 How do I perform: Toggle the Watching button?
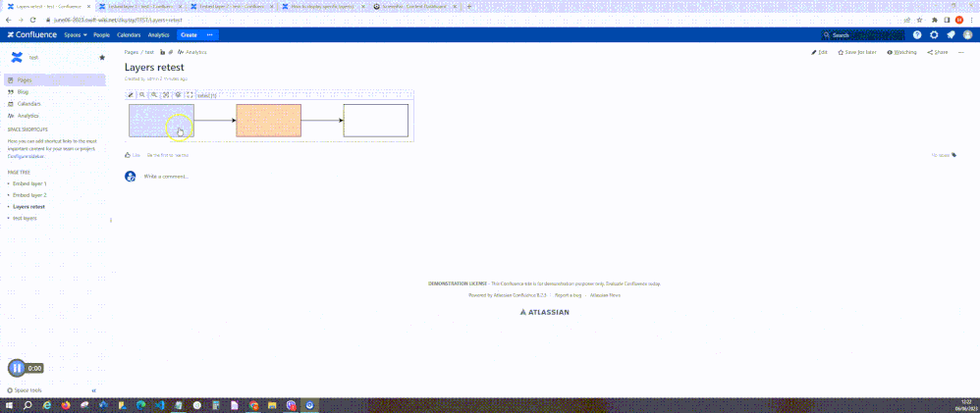(901, 53)
